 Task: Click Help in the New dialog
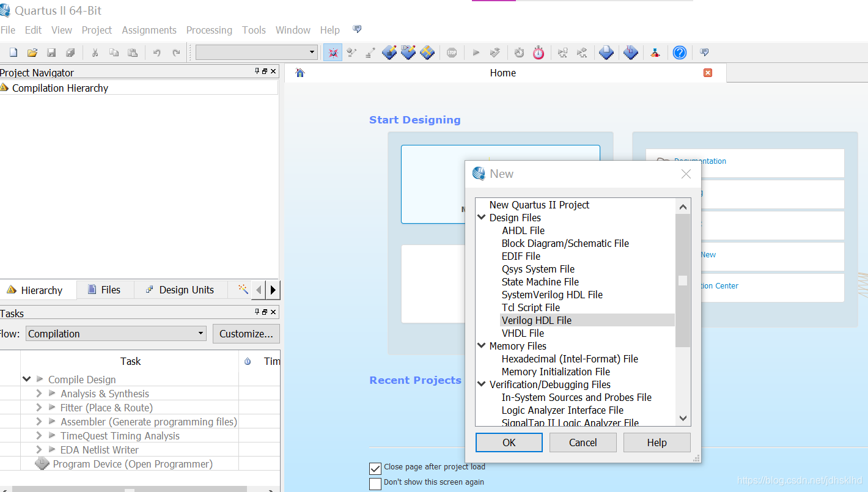point(657,442)
